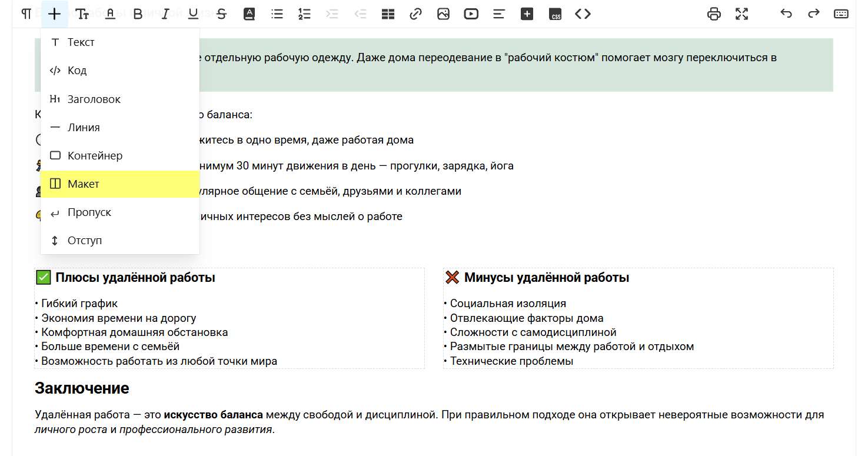Click the Минусы удалённой работы heading
The width and height of the screenshot is (868, 456).
pyautogui.click(x=537, y=278)
